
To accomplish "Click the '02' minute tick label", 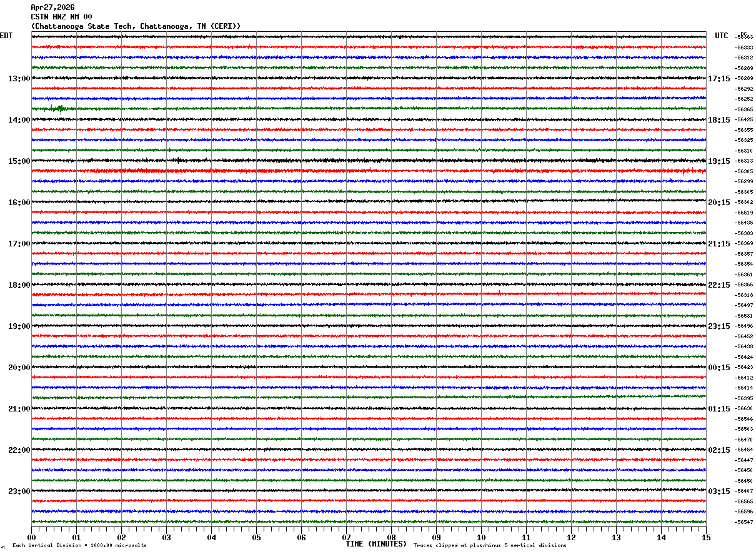I will click(x=121, y=537).
